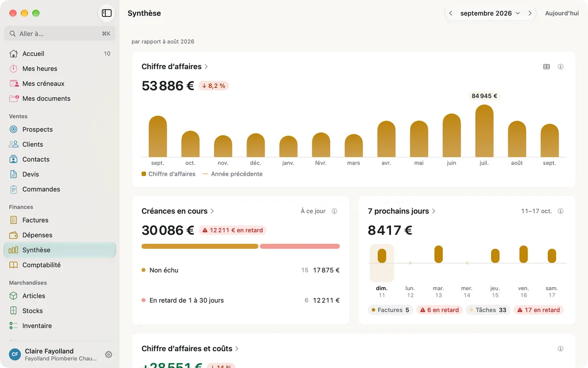This screenshot has width=588, height=368.
Task: Select Synthèse chart icon in sidebar
Action: 14,250
